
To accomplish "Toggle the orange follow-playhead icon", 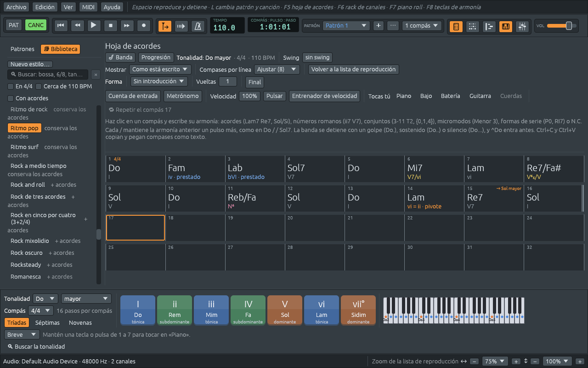I will (165, 26).
